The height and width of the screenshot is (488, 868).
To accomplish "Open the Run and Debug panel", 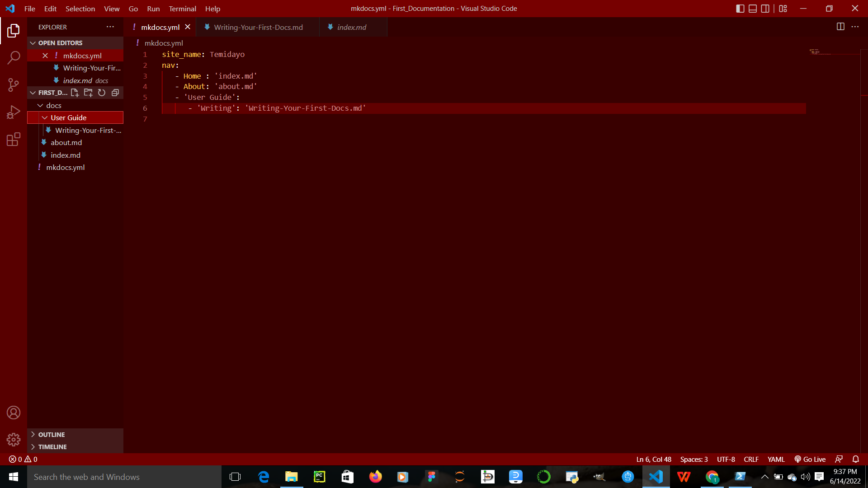I will (14, 112).
